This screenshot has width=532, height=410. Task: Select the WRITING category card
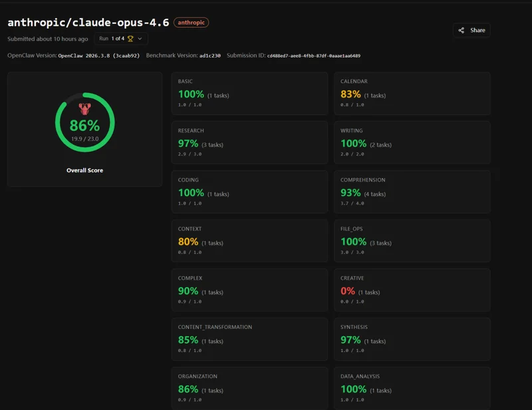click(x=412, y=142)
